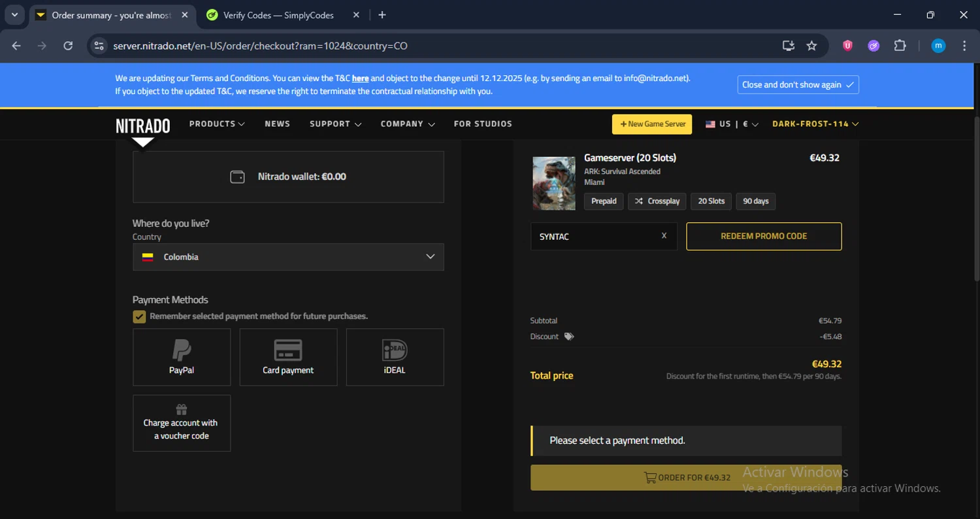
Task: Switch to the Verify Codes — SimplyCodes tab
Action: pos(284,15)
